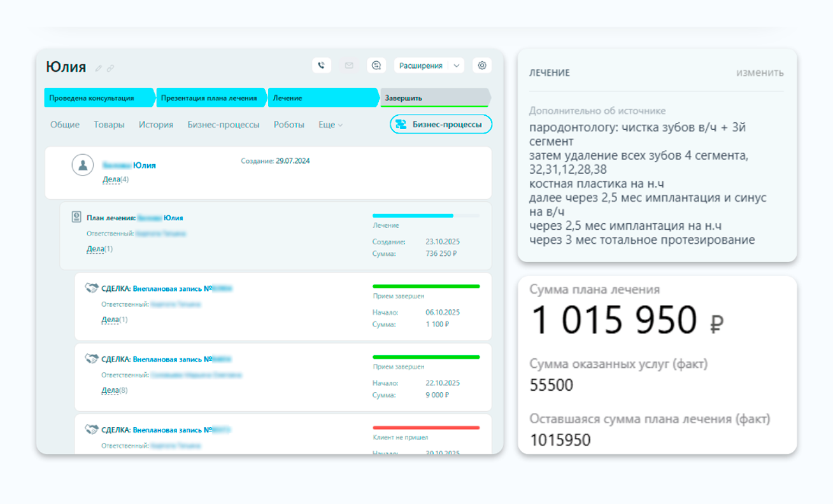Viewport: 833px width, 504px height.
Task: Click the plan creation date 23.10.2025
Action: coord(443,242)
